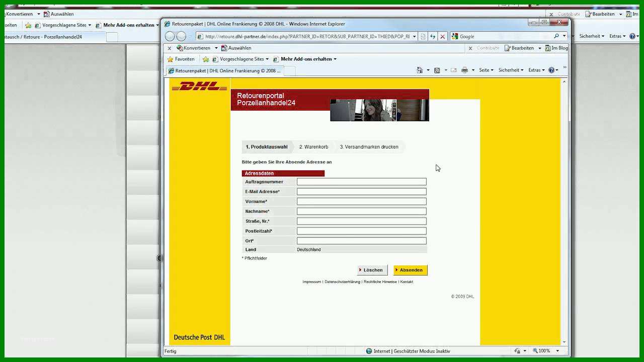Open the Kontakt link

click(x=407, y=282)
